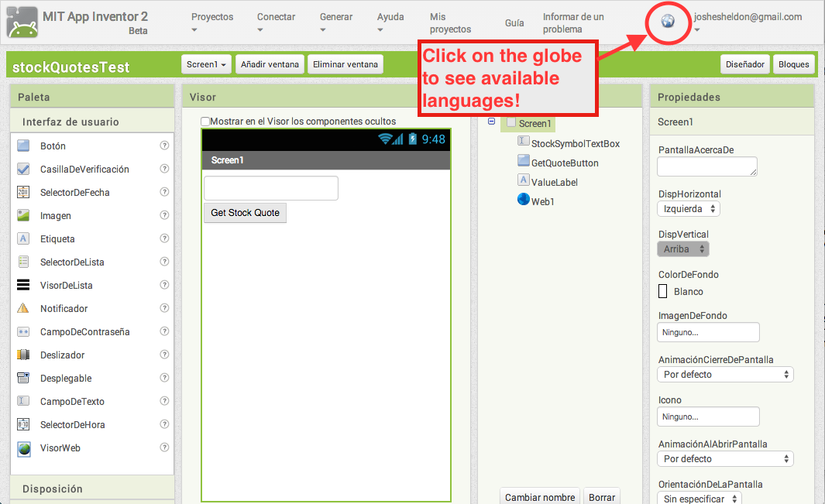825x504 pixels.
Task: Select the Etiqueta palette icon
Action: (23, 238)
